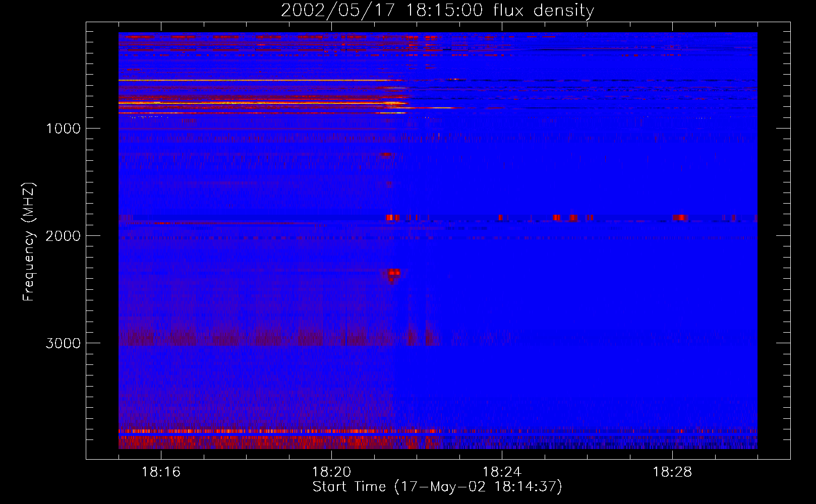Click the plot title '2002/05/17 18:15:00 flux density'
The height and width of the screenshot is (504, 816).
(x=437, y=10)
